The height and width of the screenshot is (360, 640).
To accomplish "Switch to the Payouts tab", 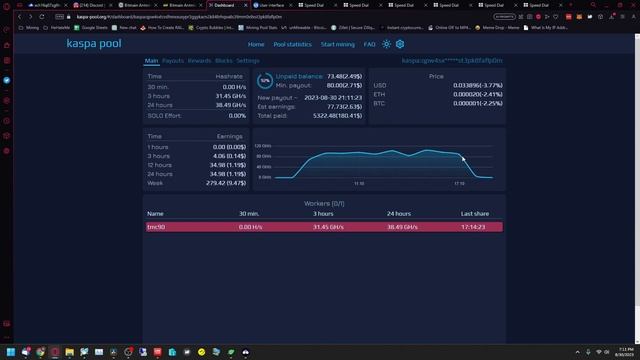I will pyautogui.click(x=173, y=60).
